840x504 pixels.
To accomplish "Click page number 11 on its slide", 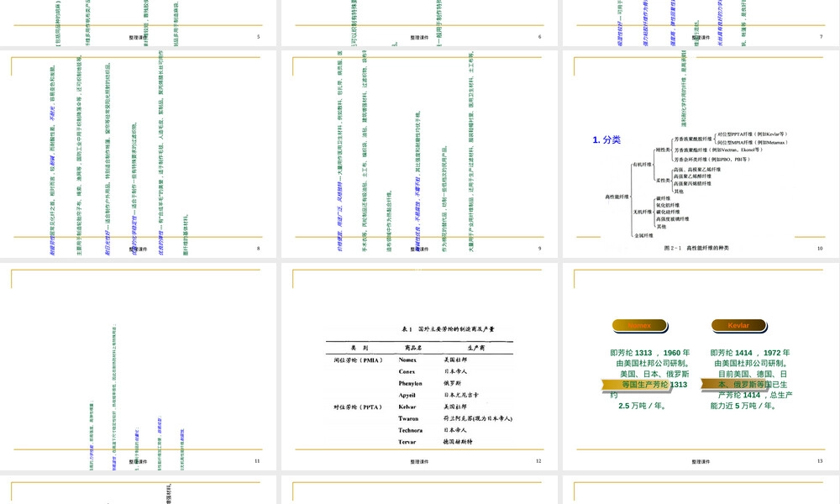I will click(257, 461).
